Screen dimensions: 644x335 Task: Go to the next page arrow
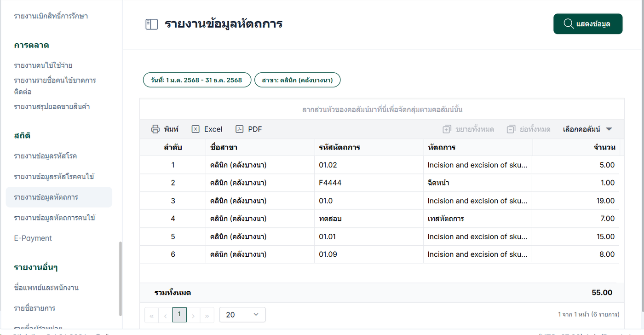click(x=193, y=315)
